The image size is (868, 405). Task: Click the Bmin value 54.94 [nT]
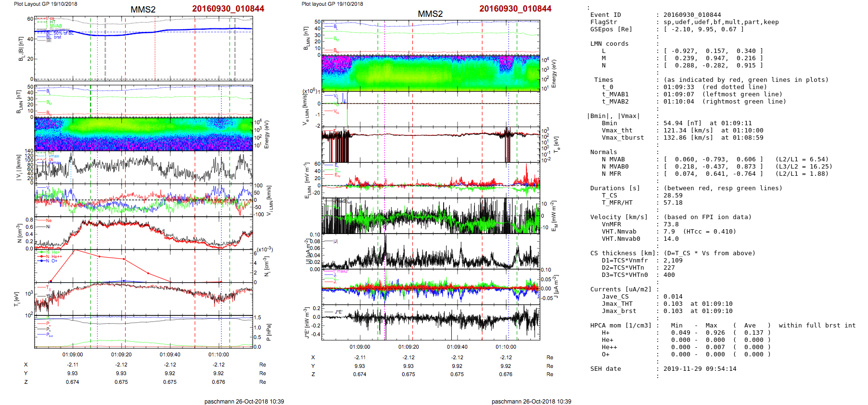(682, 123)
